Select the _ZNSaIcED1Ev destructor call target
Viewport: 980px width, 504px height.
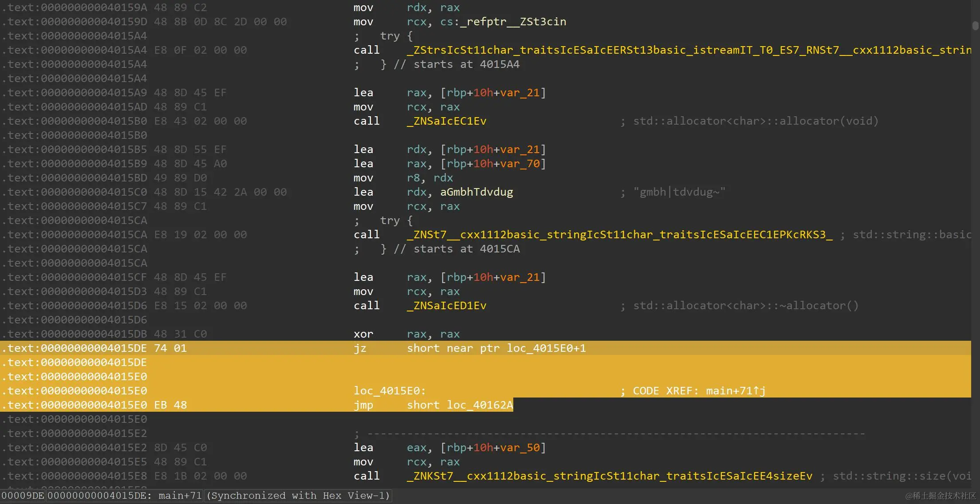[446, 306]
